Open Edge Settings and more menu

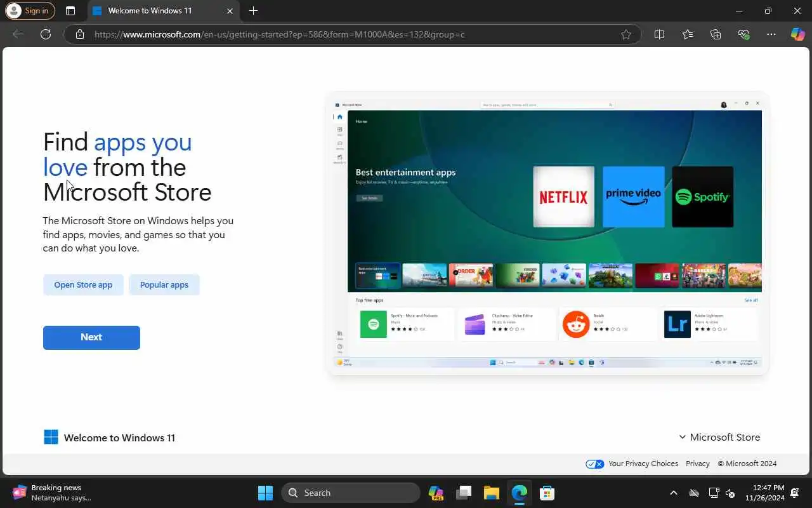click(771, 34)
